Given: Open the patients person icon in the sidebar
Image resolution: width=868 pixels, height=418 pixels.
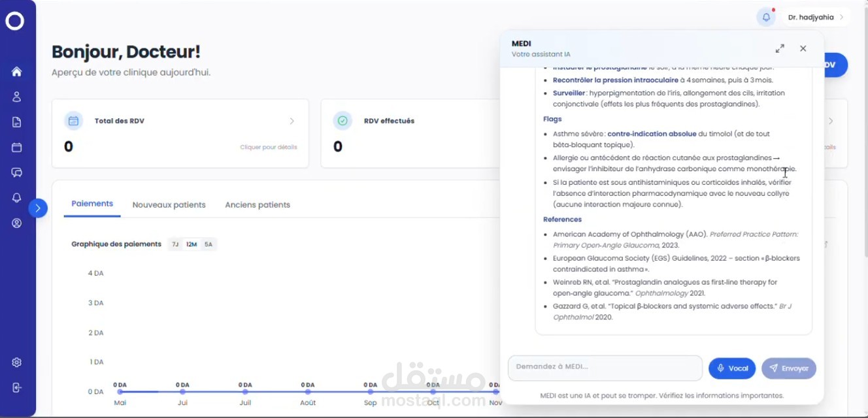Looking at the screenshot, I should point(17,97).
